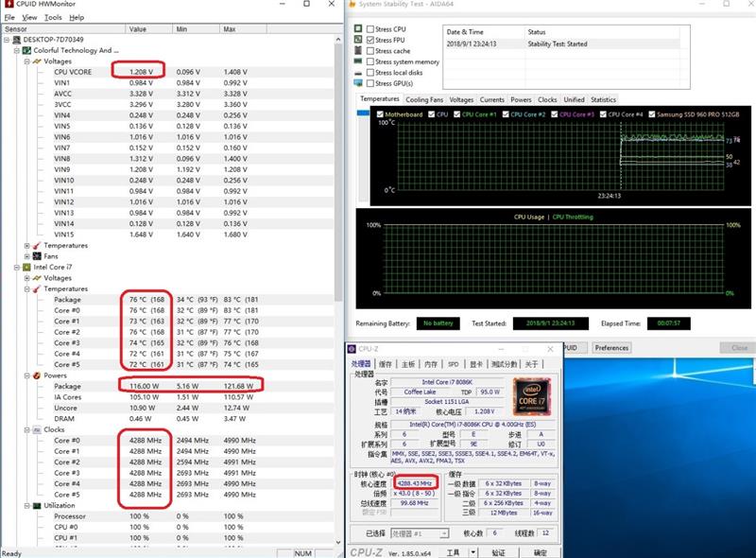This screenshot has height=558, width=756.
Task: Switch to Statistics tab in AIDA64
Action: point(603,99)
